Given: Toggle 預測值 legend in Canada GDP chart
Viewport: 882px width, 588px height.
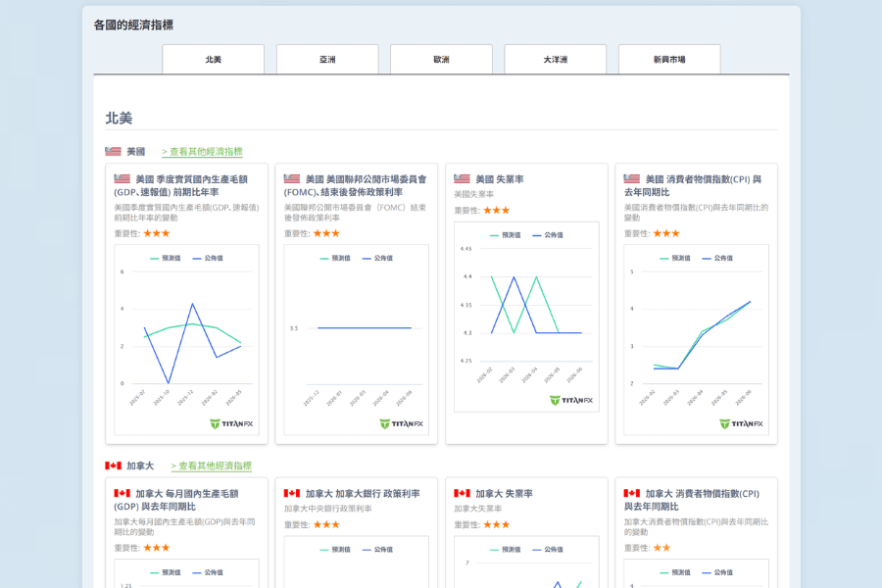Looking at the screenshot, I should tap(166, 572).
